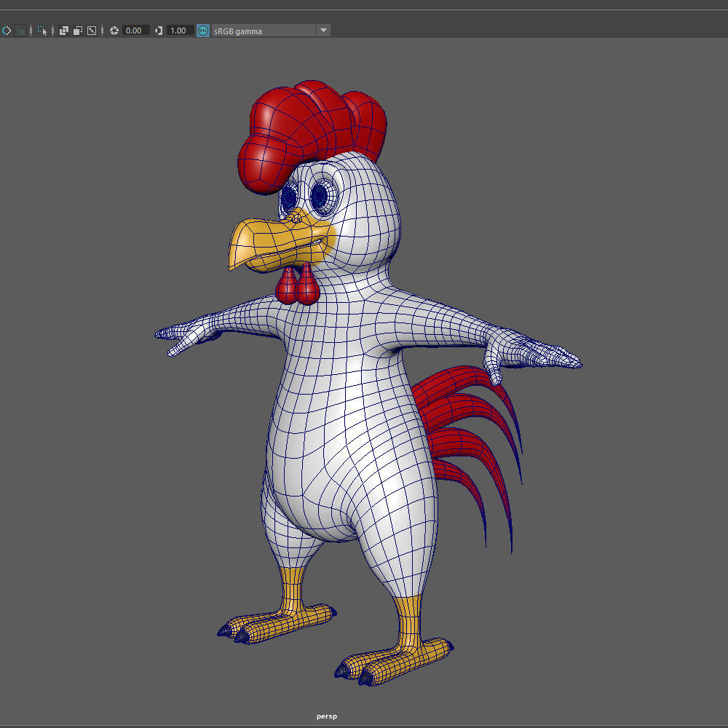Click the contrast half-circle icon
The width and height of the screenshot is (728, 728).
coord(158,31)
